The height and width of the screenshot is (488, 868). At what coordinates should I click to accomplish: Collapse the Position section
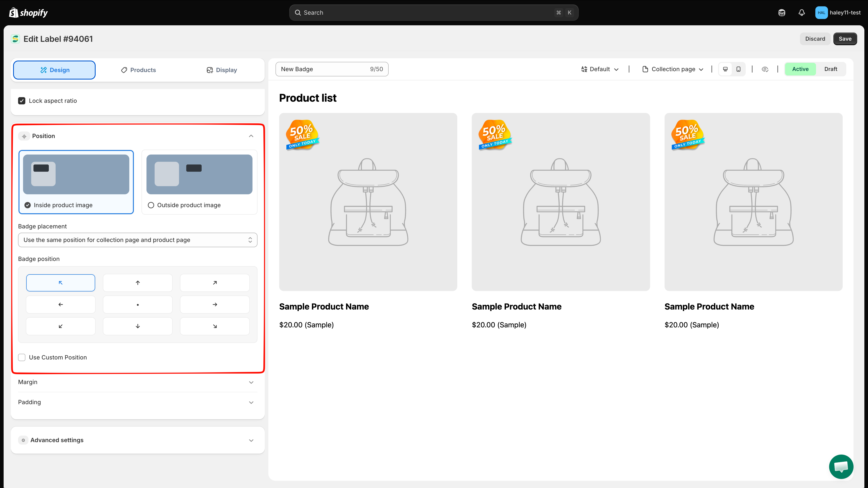(x=251, y=136)
